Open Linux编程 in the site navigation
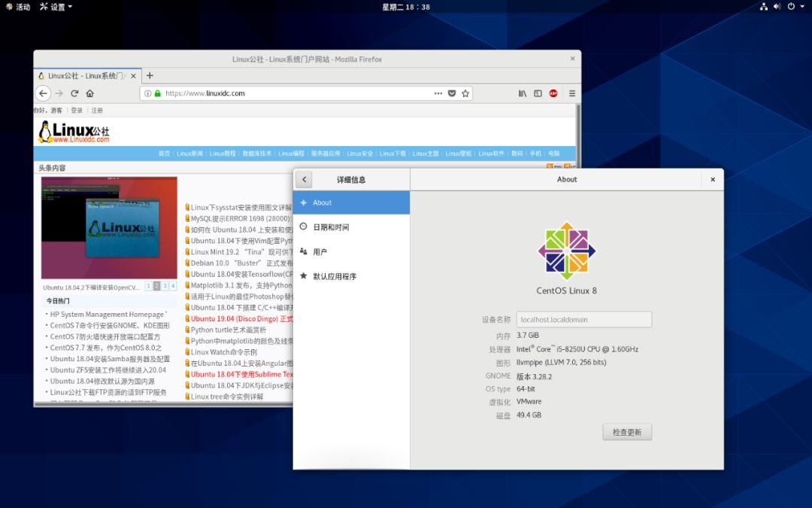This screenshot has width=812, height=508. coord(291,154)
